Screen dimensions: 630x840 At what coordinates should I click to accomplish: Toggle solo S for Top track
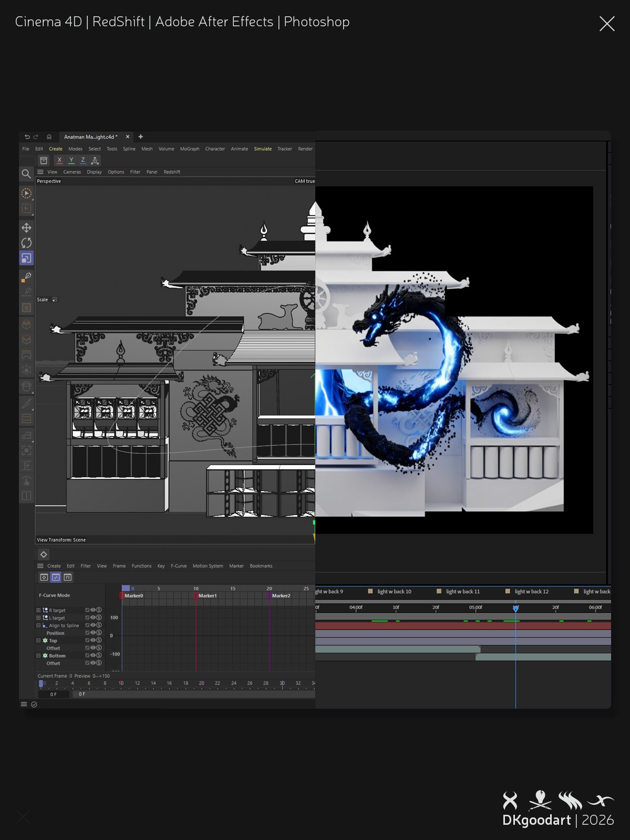point(99,640)
